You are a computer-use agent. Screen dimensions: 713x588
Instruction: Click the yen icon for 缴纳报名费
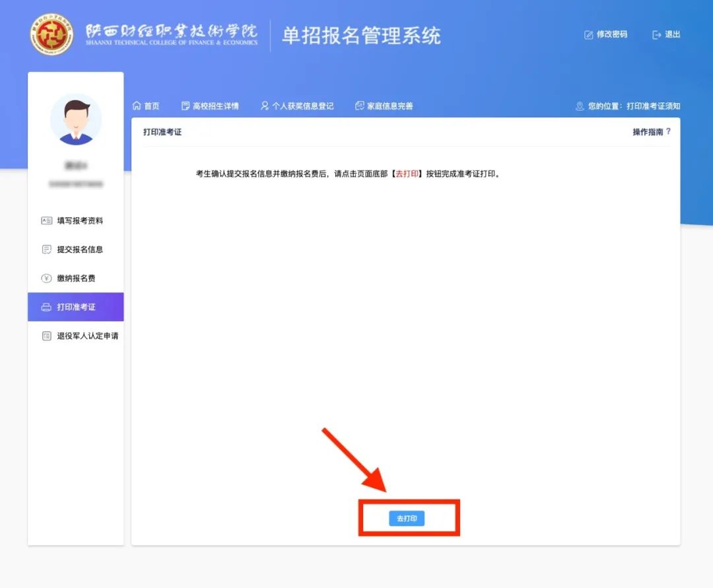click(x=46, y=278)
